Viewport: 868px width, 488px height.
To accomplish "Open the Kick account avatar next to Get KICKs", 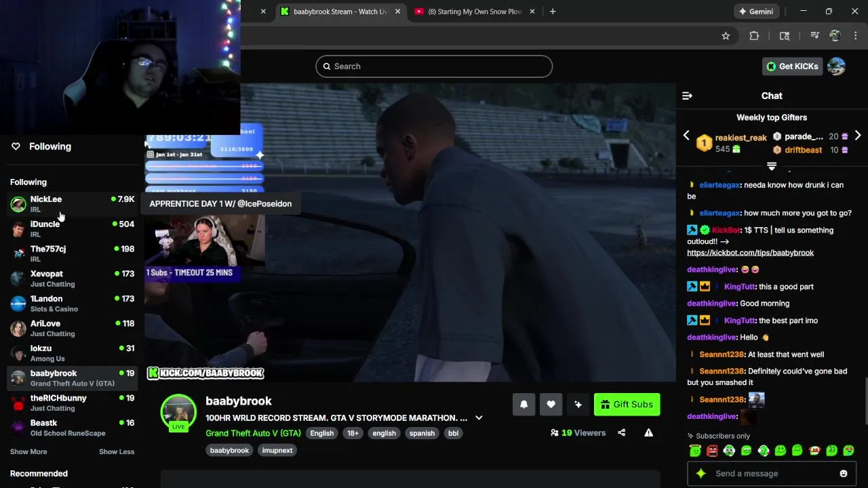I will (x=836, y=66).
